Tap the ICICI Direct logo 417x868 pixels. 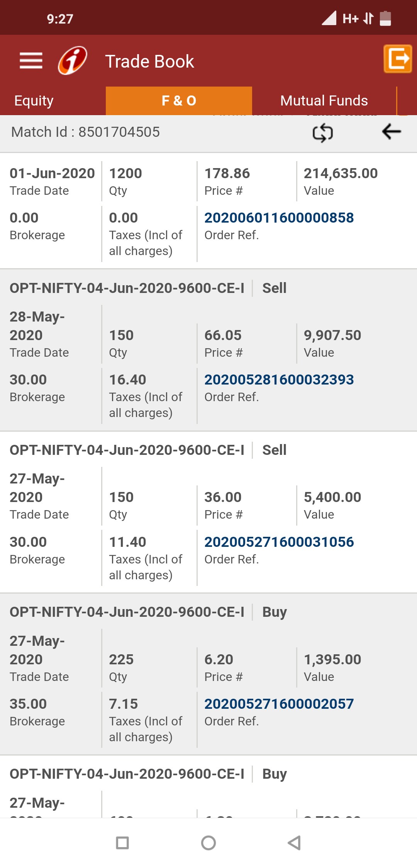[73, 61]
